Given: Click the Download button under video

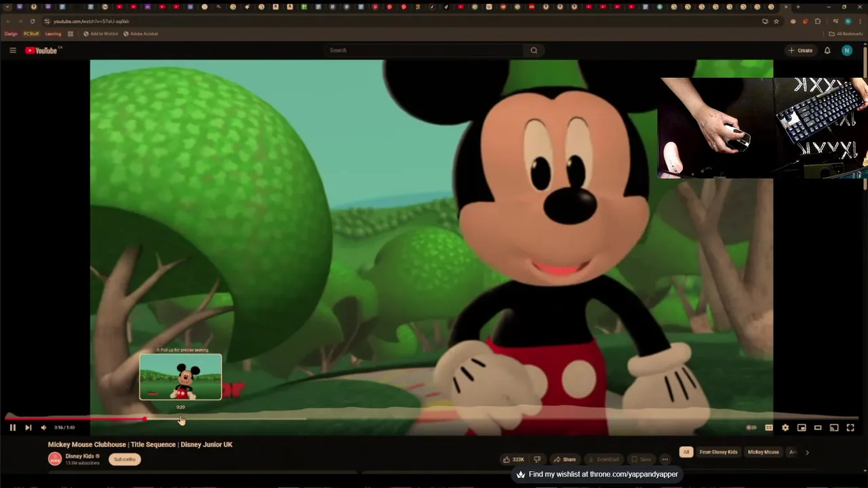Looking at the screenshot, I should tap(604, 460).
